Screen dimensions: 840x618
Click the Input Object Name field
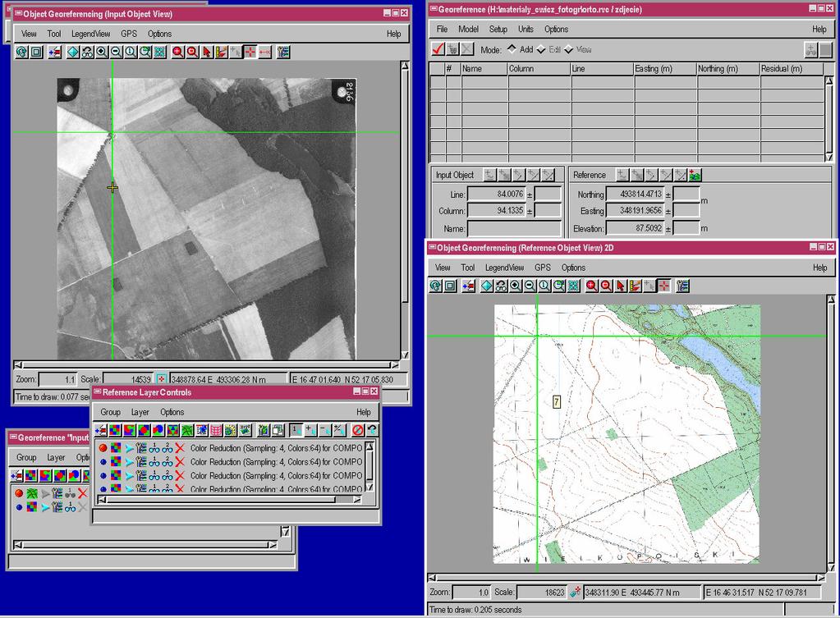click(x=514, y=229)
